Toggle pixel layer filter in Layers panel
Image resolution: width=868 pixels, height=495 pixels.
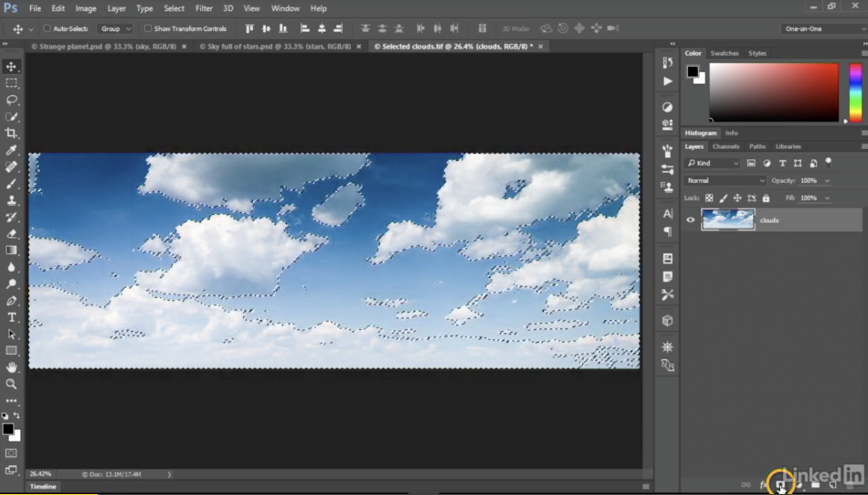click(x=751, y=163)
